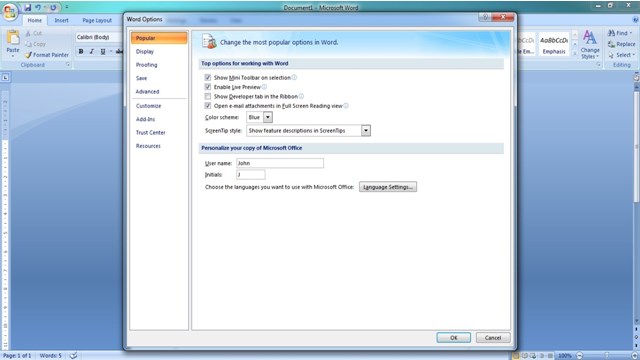Open the Clipboard dialog launcher

point(68,65)
